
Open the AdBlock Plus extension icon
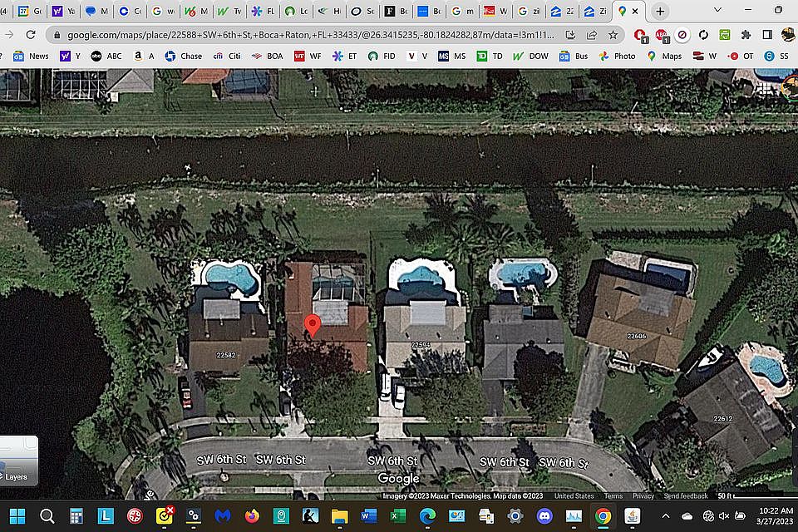click(x=661, y=35)
